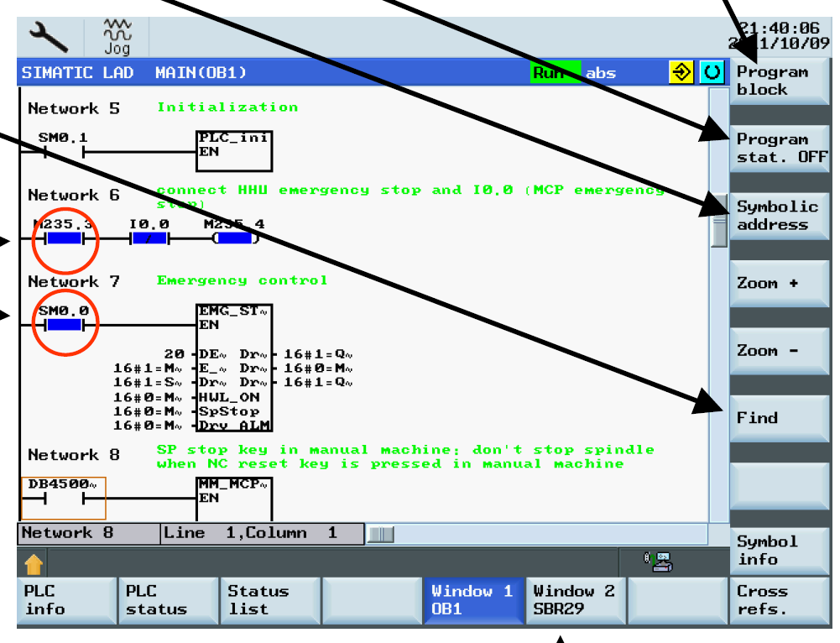Select the M235.4 output coil

point(235,238)
